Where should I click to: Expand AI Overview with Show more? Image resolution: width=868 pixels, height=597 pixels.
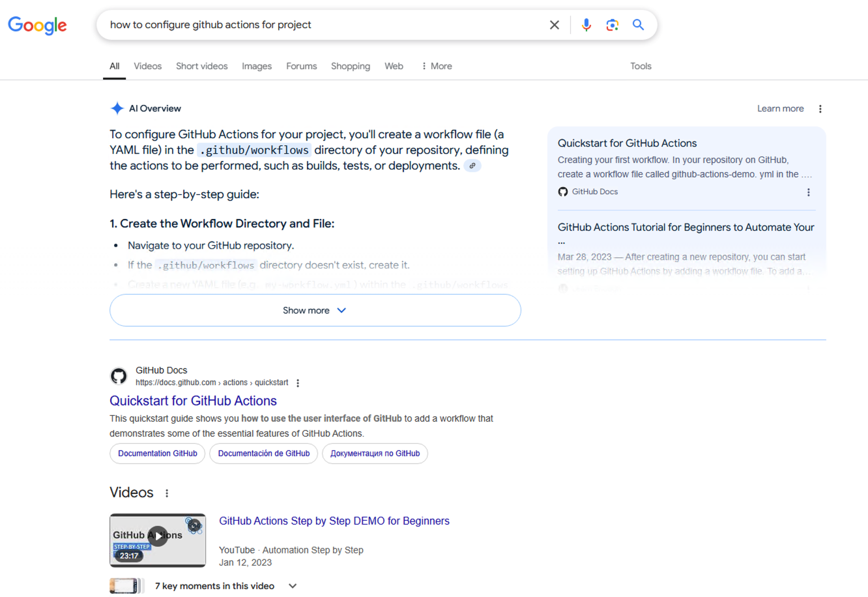click(x=315, y=310)
